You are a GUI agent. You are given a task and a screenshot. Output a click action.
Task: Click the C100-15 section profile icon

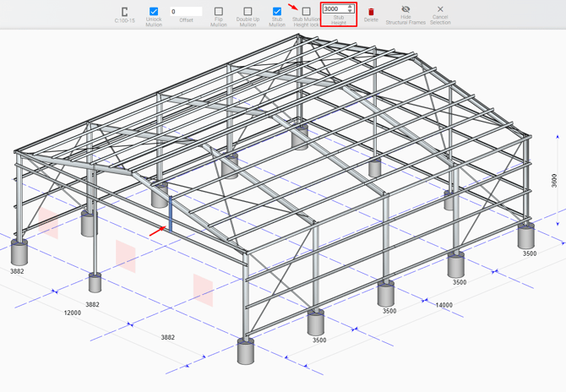[x=125, y=11]
